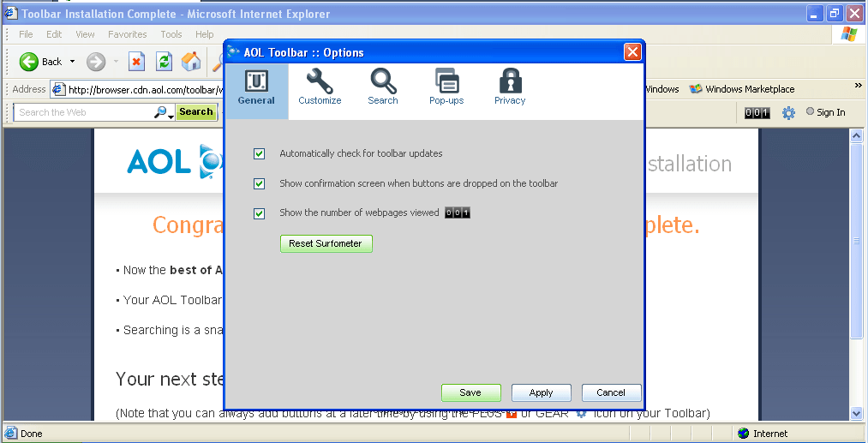This screenshot has height=443, width=868.
Task: Open the Tools menu
Action: pyautogui.click(x=171, y=34)
